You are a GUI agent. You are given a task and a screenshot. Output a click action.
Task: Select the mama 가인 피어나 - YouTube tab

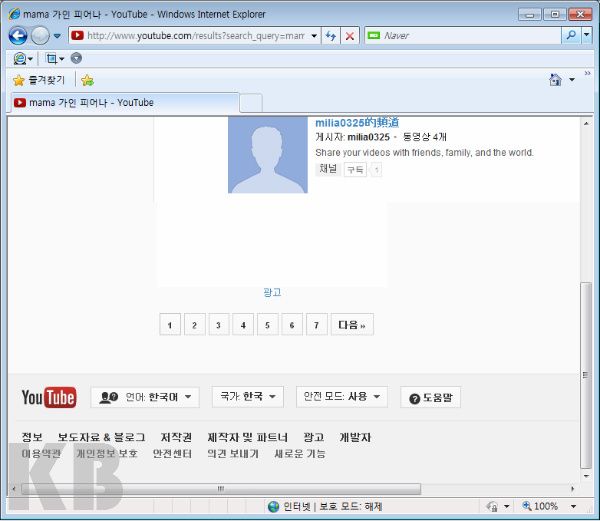(125, 103)
